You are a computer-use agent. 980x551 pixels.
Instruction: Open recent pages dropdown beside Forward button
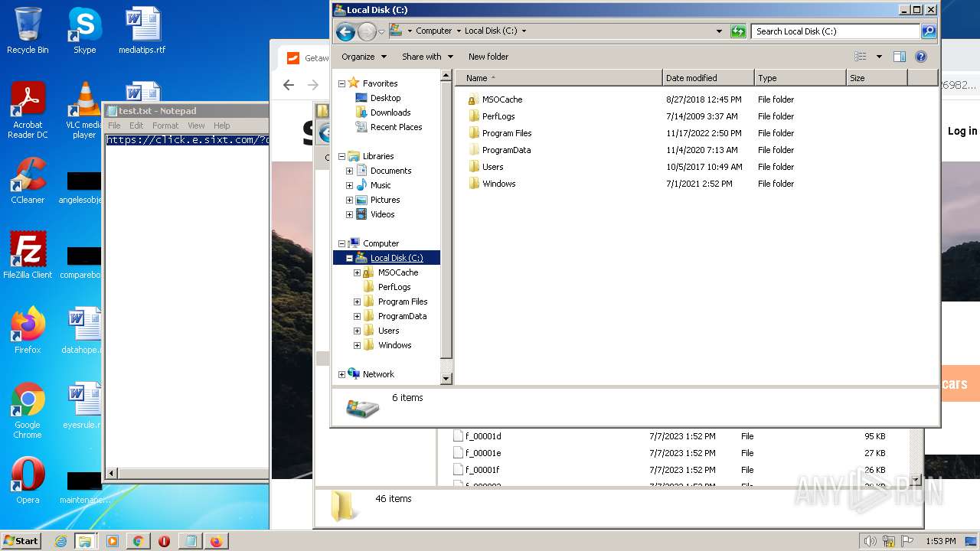pyautogui.click(x=381, y=31)
